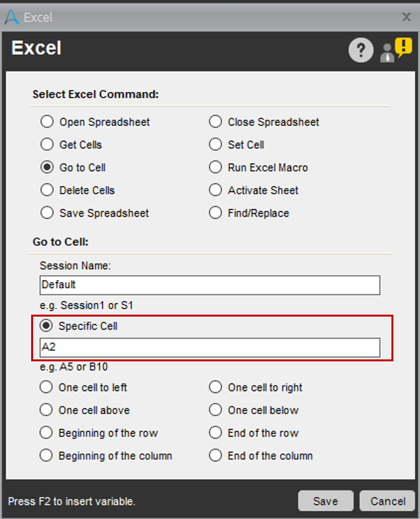Pick the Find/Replace command
Viewport: 420px width, 519px height.
point(215,213)
